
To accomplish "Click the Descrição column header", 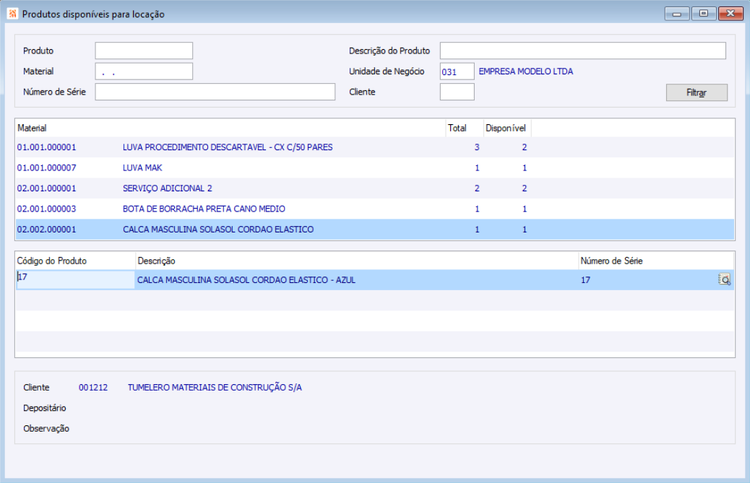I will coord(357,261).
